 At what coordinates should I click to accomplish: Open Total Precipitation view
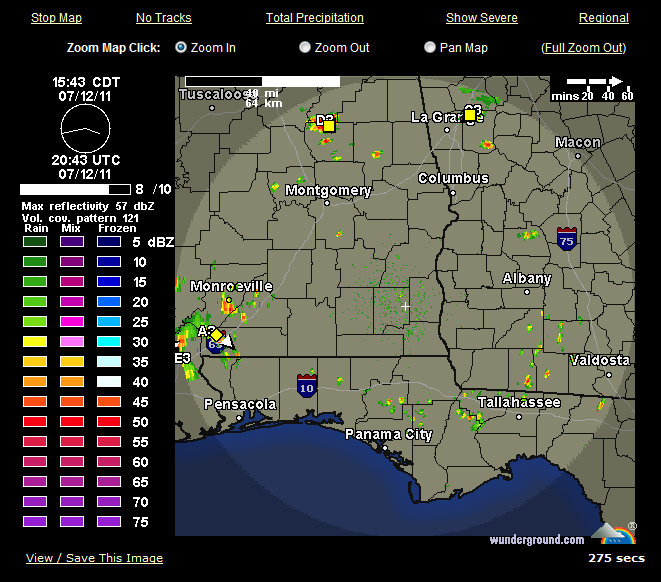314,18
